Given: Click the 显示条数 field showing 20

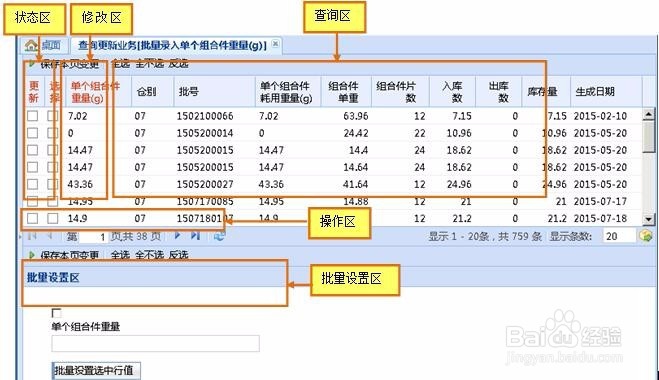Looking at the screenshot, I should point(619,236).
